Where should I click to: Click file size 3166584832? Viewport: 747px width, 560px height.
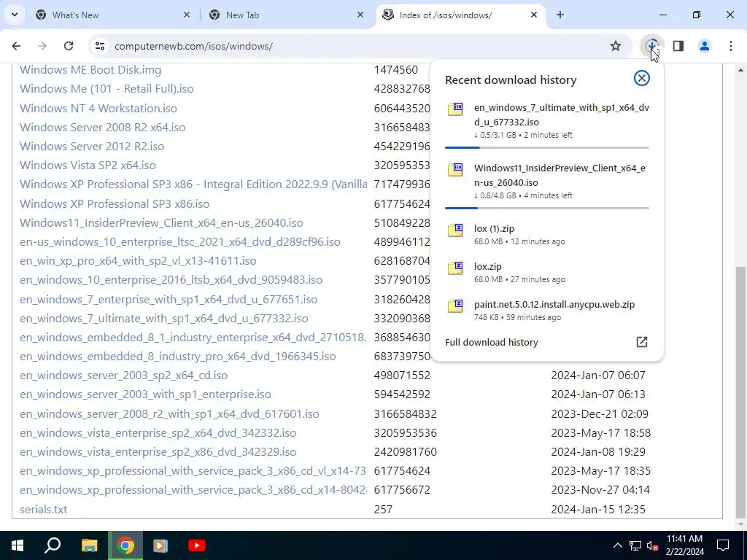pyautogui.click(x=406, y=414)
